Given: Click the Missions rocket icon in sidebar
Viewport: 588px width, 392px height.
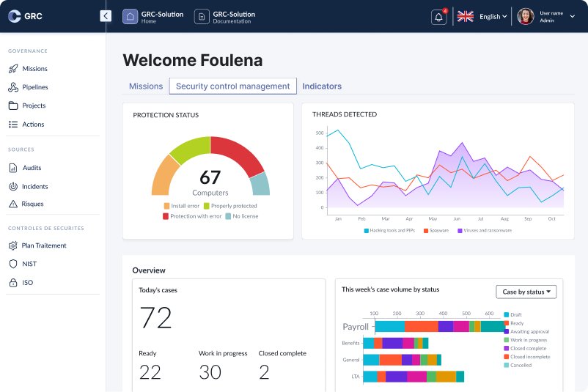Looking at the screenshot, I should pos(13,69).
